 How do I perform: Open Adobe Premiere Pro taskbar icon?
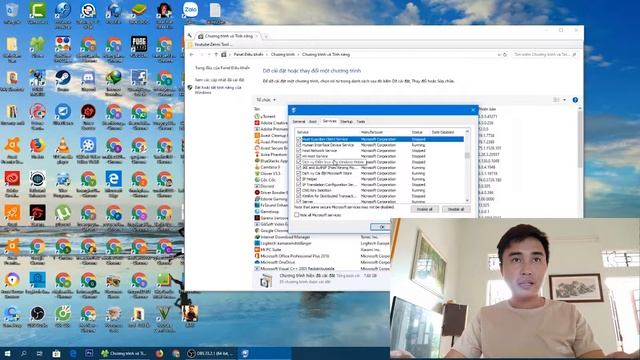(x=89, y=353)
